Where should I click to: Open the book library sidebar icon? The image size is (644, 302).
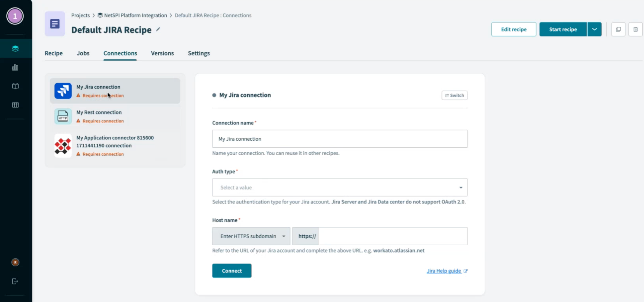15,86
